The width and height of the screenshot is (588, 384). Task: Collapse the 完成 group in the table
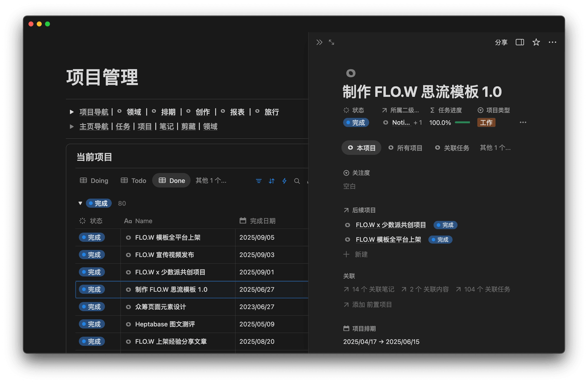click(81, 203)
